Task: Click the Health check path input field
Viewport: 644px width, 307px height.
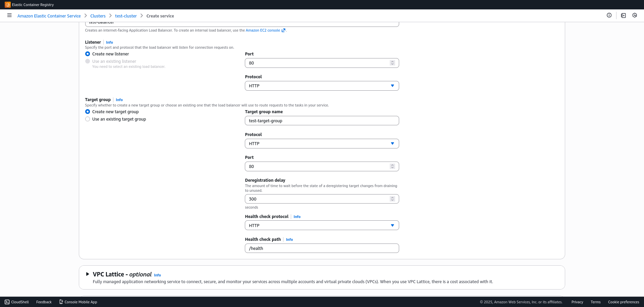Action: [321, 248]
